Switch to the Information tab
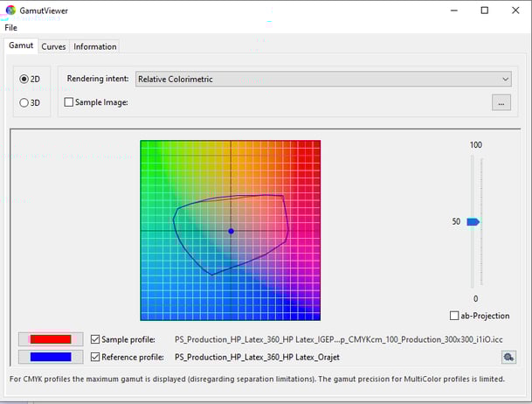 pos(94,46)
